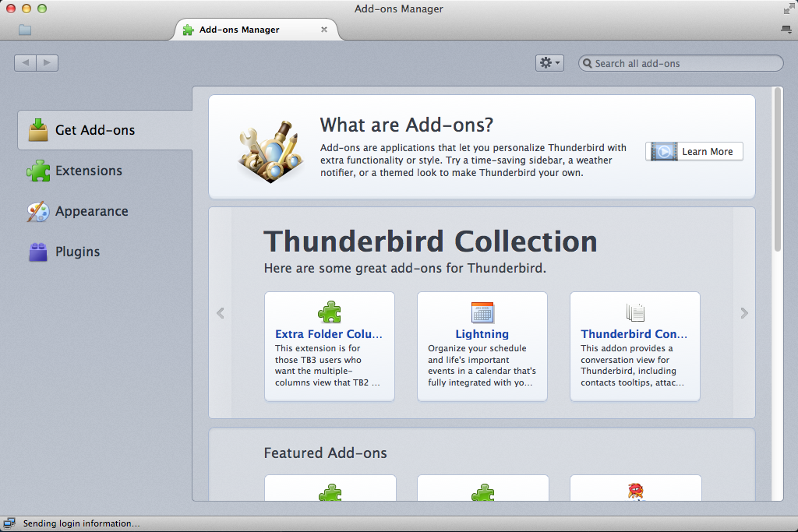Click the first featured add-on puzzle icon

click(330, 492)
